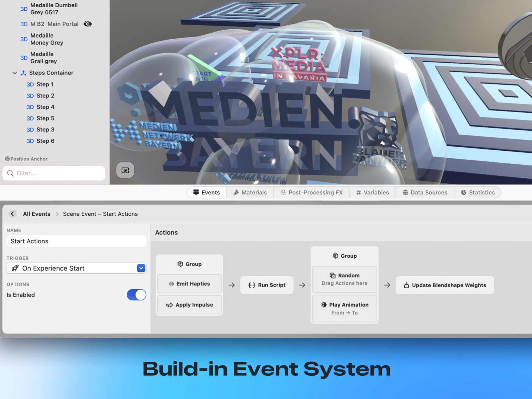Select the Step 6 tree row
Image resolution: width=532 pixels, height=399 pixels.
pyautogui.click(x=55, y=141)
